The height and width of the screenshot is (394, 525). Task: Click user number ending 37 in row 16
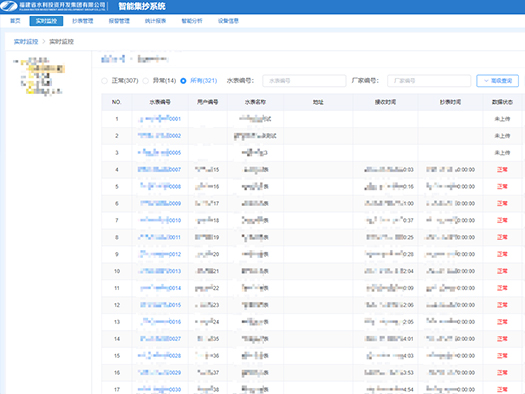pyautogui.click(x=207, y=373)
